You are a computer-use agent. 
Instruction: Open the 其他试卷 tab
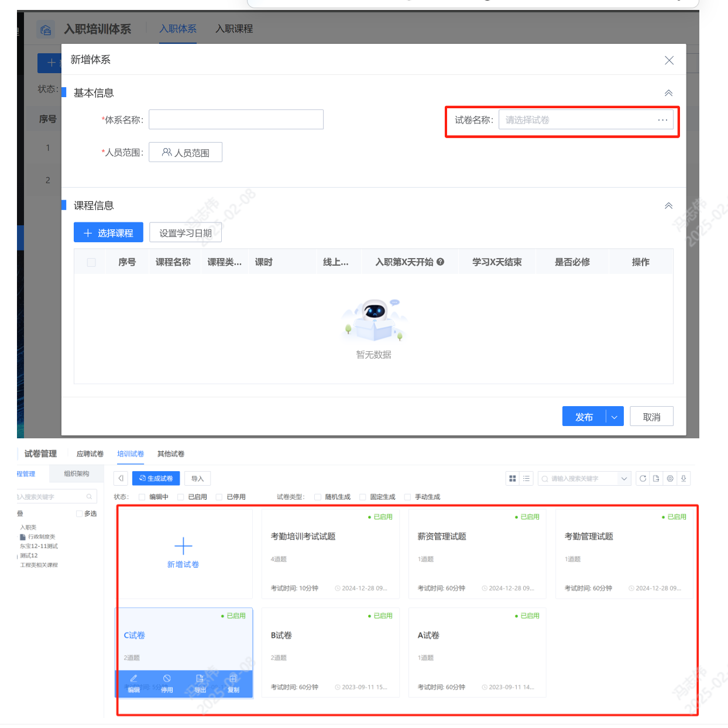pyautogui.click(x=171, y=454)
